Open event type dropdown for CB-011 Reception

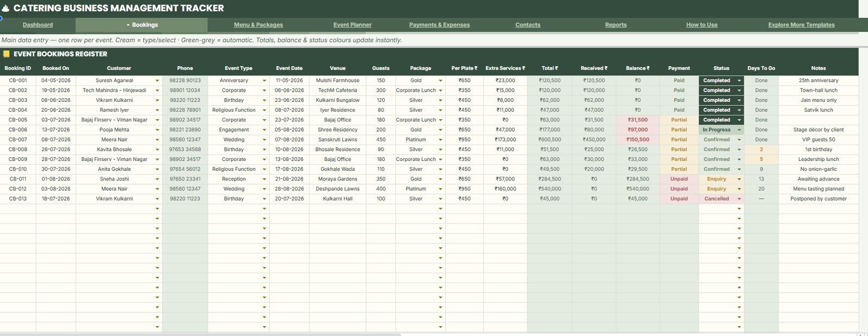[264, 179]
